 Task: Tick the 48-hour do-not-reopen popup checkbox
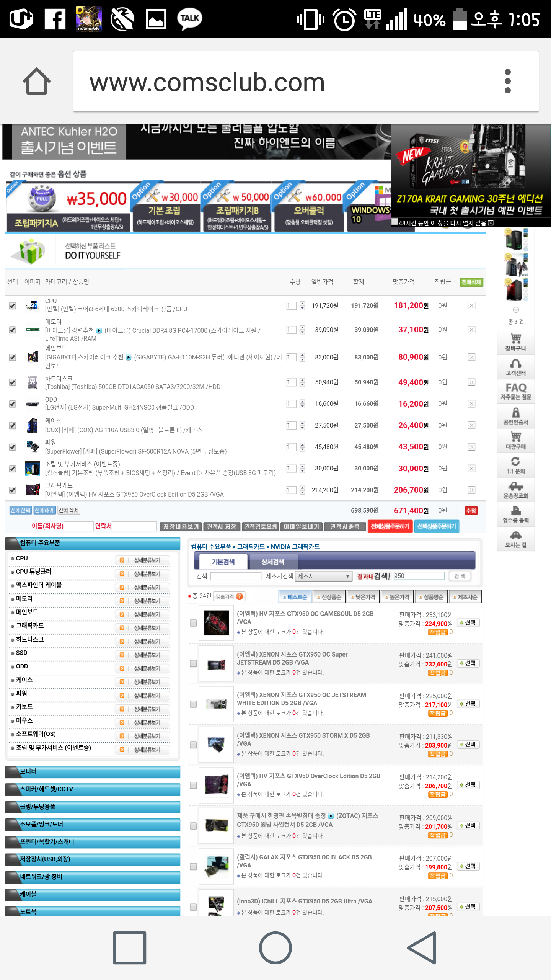point(395,221)
